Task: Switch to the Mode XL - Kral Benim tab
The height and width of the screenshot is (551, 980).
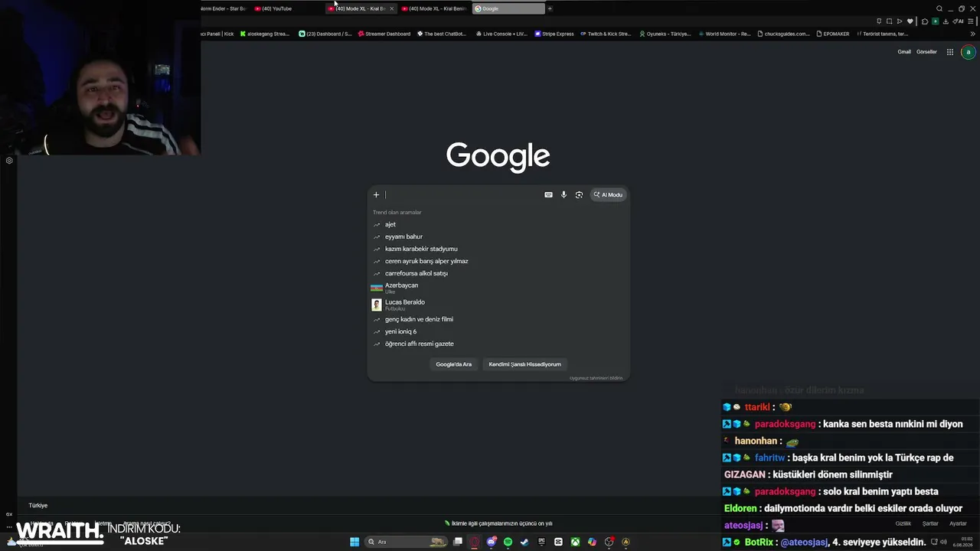Action: [434, 8]
